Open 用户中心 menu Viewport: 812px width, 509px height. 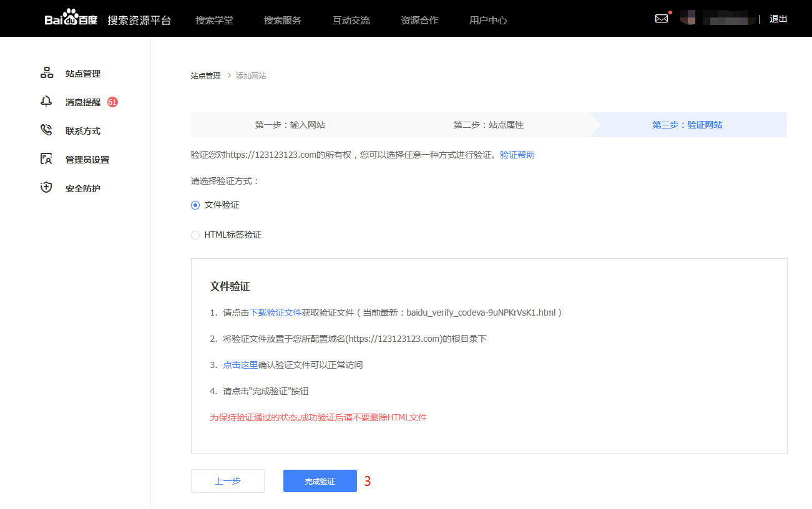[x=488, y=20]
